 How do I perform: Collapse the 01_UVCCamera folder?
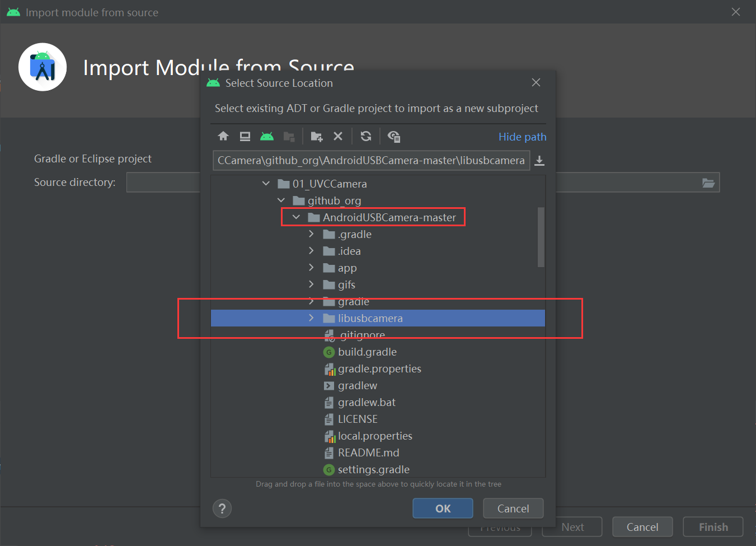[266, 184]
